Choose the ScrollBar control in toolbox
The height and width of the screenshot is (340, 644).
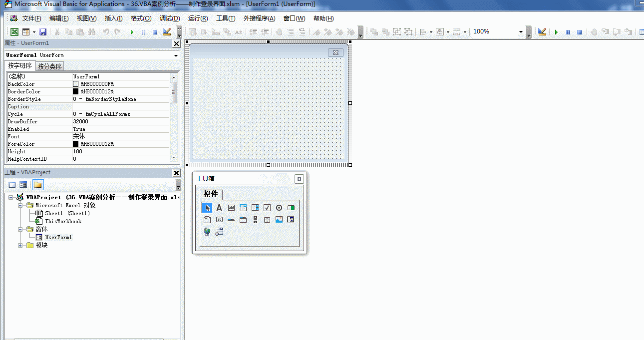pyautogui.click(x=255, y=220)
